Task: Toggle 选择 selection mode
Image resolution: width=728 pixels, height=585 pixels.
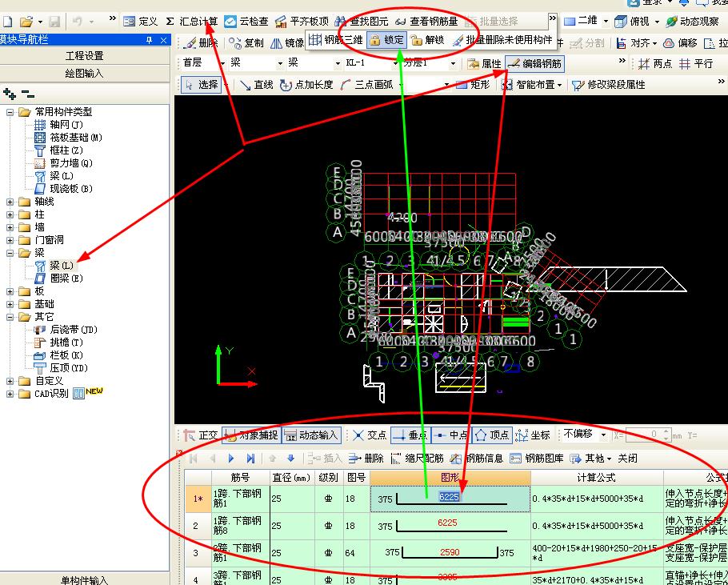Action: [x=202, y=85]
